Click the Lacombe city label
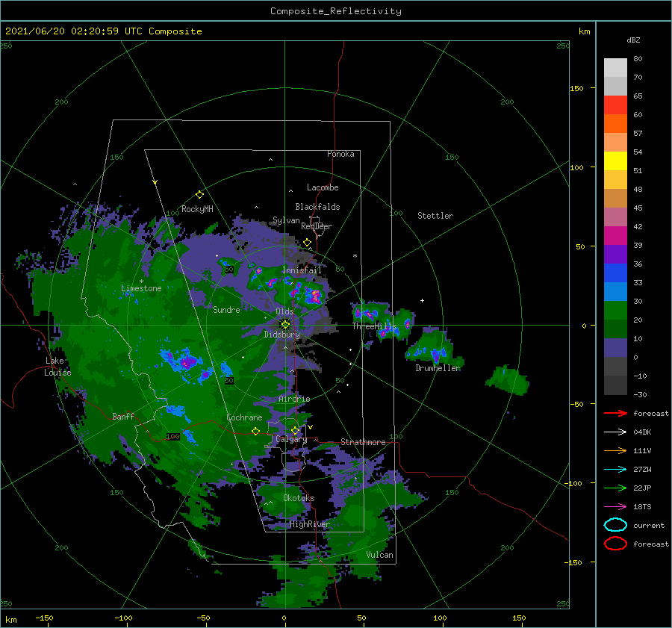The image size is (672, 628). (x=323, y=187)
